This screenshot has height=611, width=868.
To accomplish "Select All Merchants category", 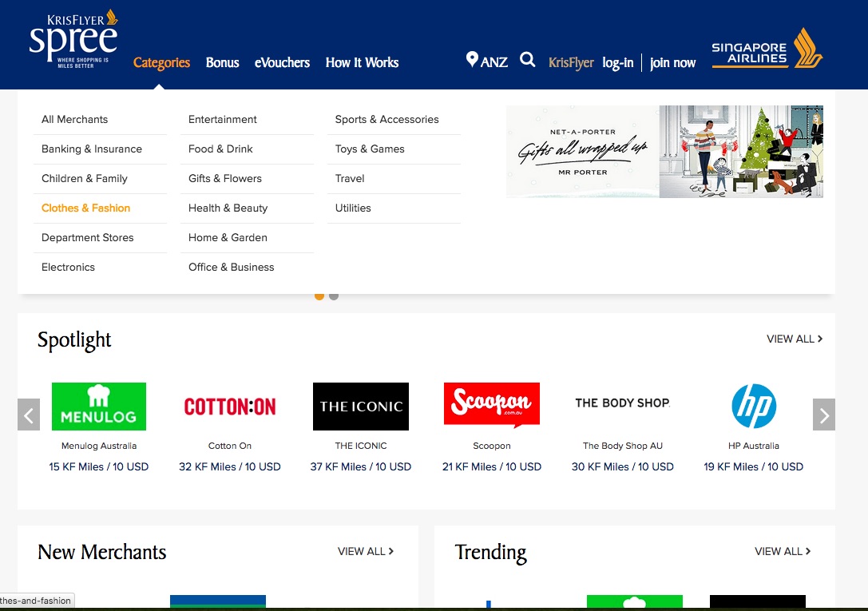I will pos(75,120).
